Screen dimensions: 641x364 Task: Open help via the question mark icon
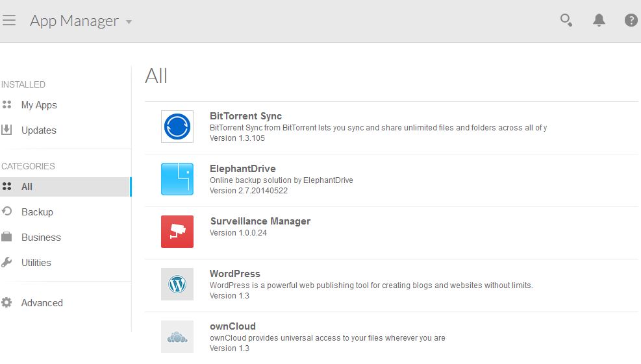(631, 20)
